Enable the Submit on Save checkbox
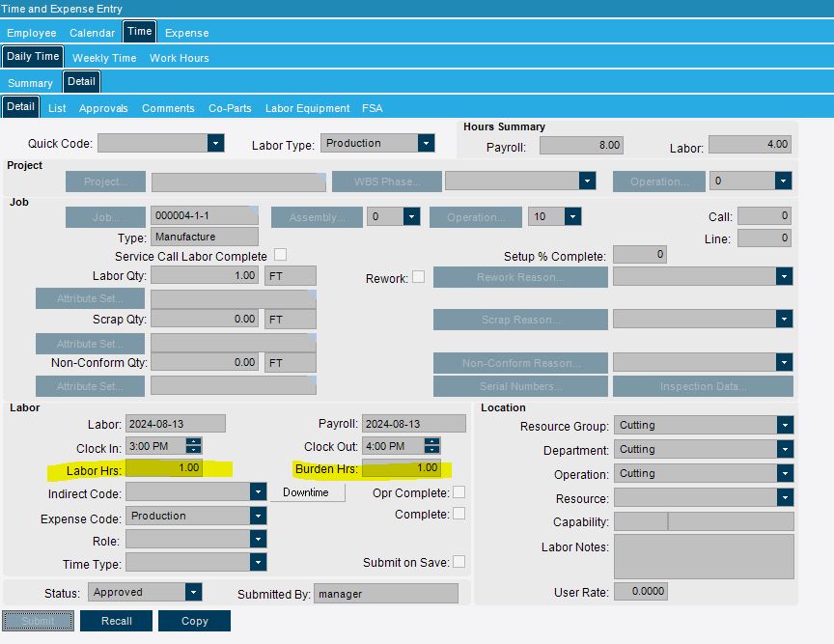 [x=459, y=562]
